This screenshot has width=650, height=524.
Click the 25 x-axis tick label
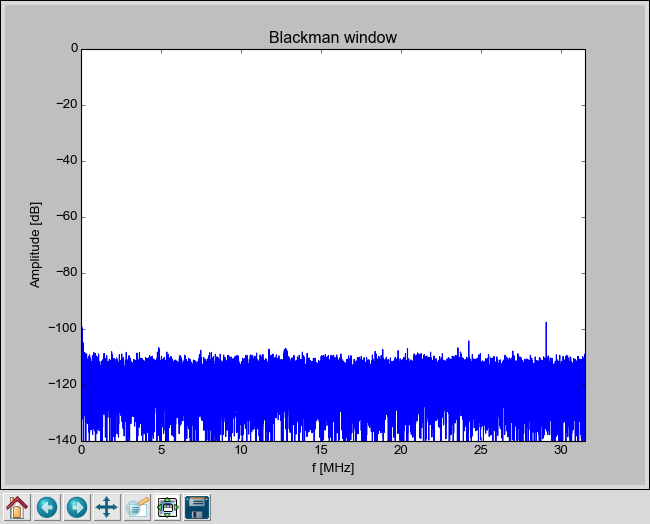[481, 450]
